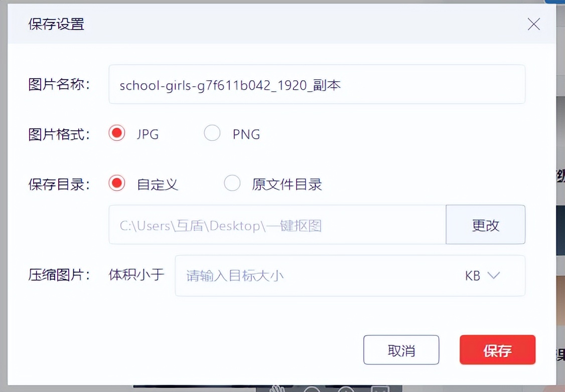Click the 图片名称 filename input field
The image size is (565, 392).
click(x=316, y=84)
